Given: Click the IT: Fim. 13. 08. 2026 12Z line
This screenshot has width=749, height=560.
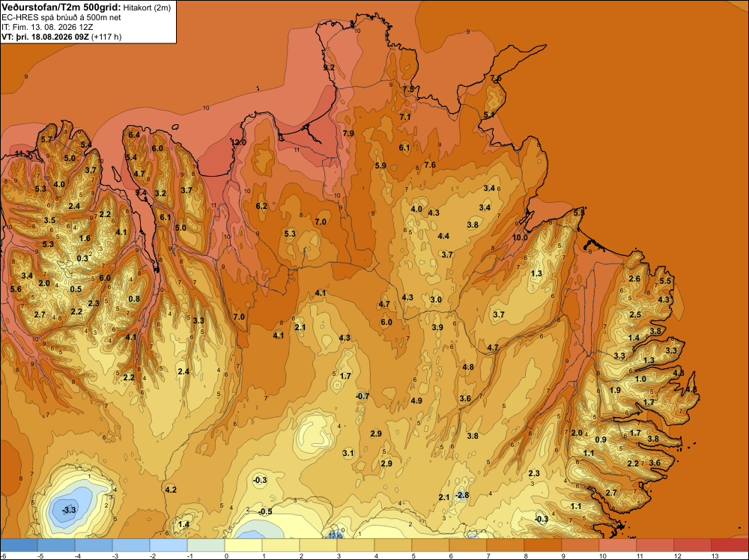Looking at the screenshot, I should (47, 27).
